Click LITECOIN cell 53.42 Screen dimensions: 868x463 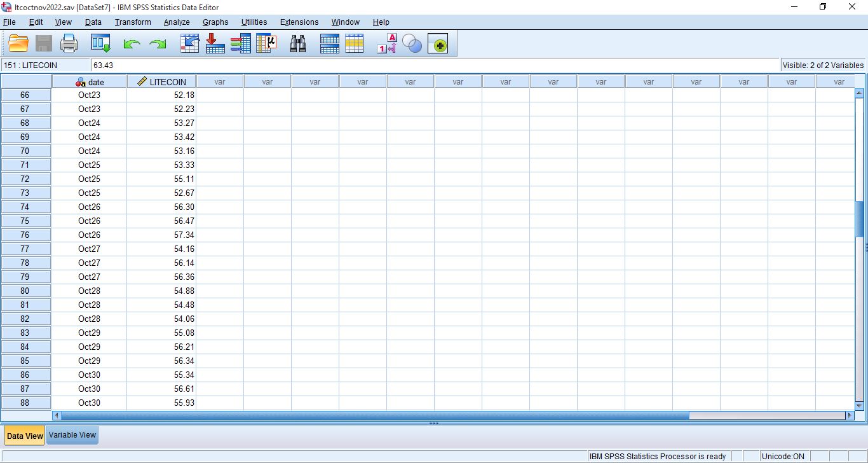point(162,137)
